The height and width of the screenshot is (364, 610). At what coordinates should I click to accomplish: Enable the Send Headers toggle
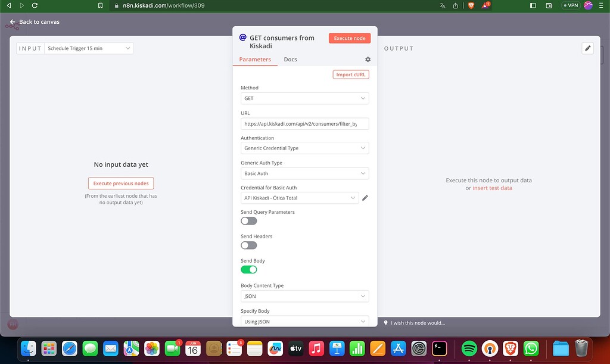point(249,245)
